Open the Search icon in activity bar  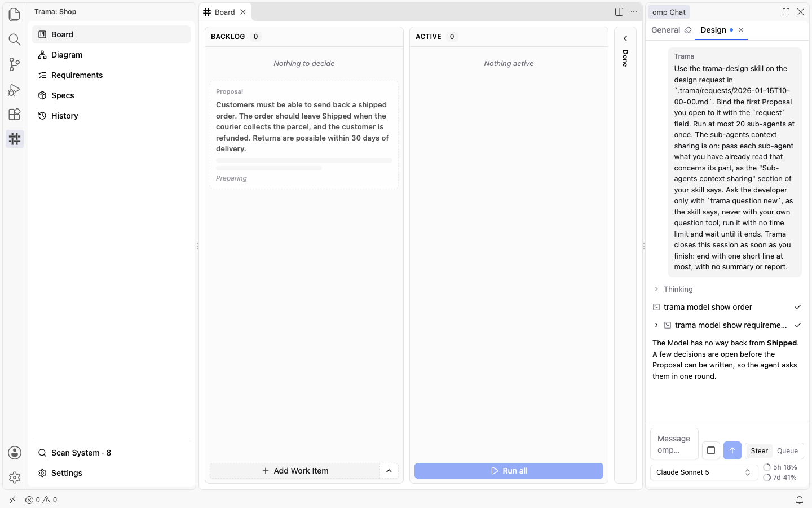tap(15, 40)
